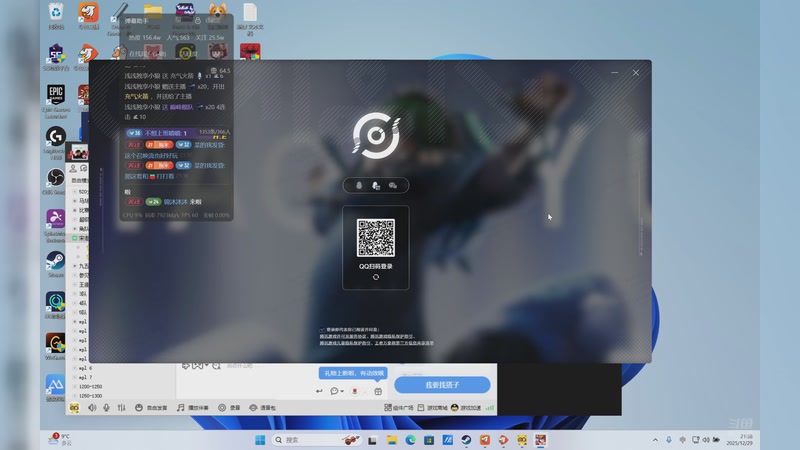Image resolution: width=800 pixels, height=450 pixels.
Task: Toggle the speaker icon in voice app toolbar
Action: pyautogui.click(x=92, y=408)
